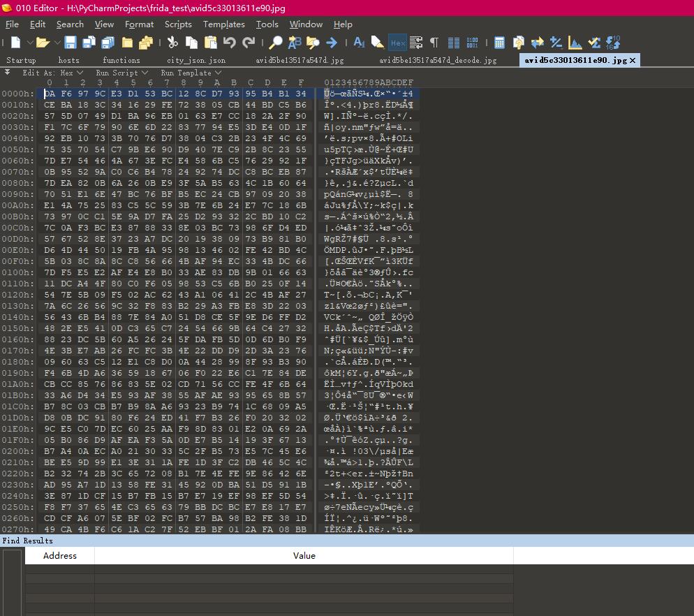Open the Search menu

click(70, 24)
